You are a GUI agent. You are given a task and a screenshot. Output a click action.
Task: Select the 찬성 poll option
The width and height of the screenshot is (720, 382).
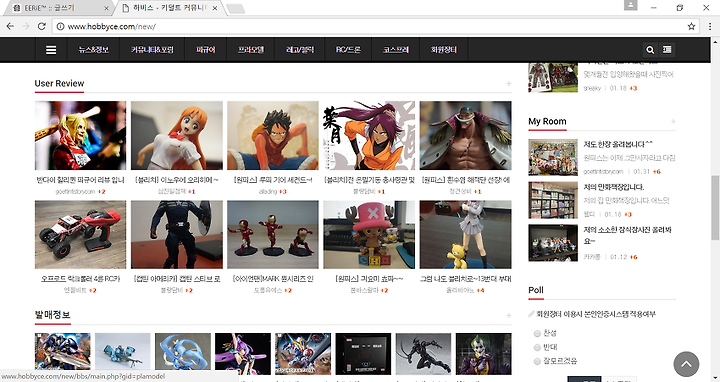537,333
